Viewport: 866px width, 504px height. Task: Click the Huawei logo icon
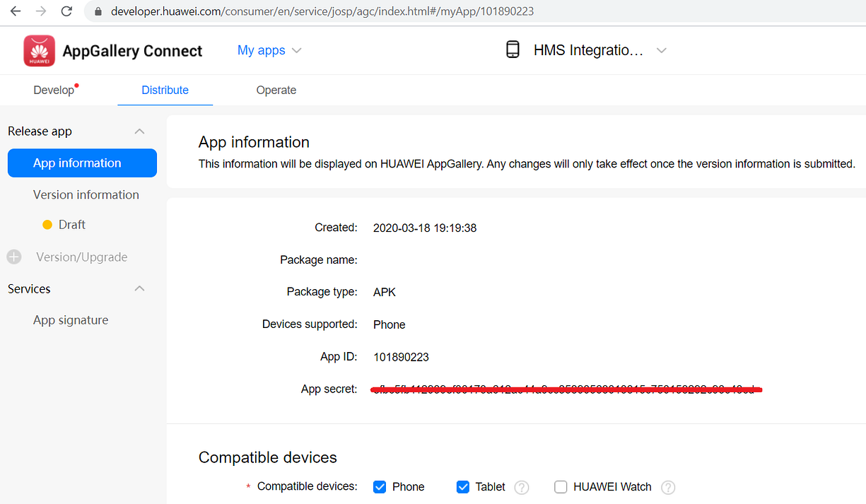[x=39, y=51]
